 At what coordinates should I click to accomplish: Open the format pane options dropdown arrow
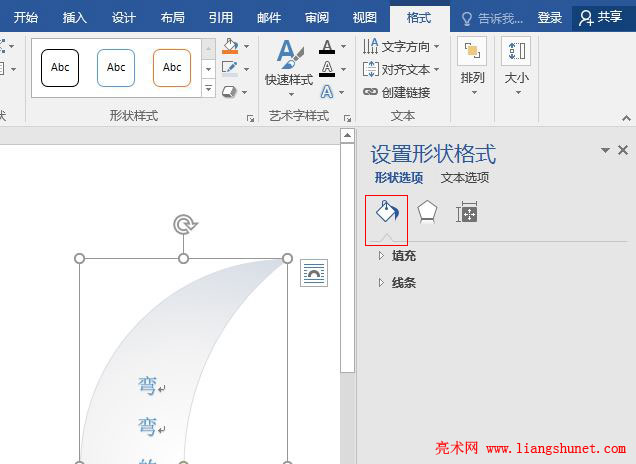(x=605, y=150)
